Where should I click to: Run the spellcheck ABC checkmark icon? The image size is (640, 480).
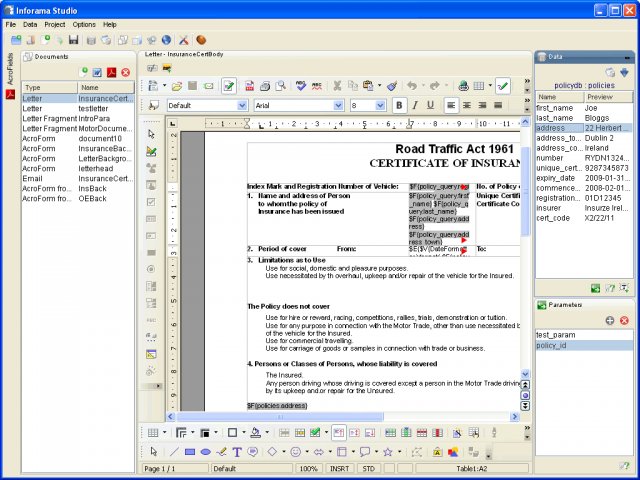point(301,86)
